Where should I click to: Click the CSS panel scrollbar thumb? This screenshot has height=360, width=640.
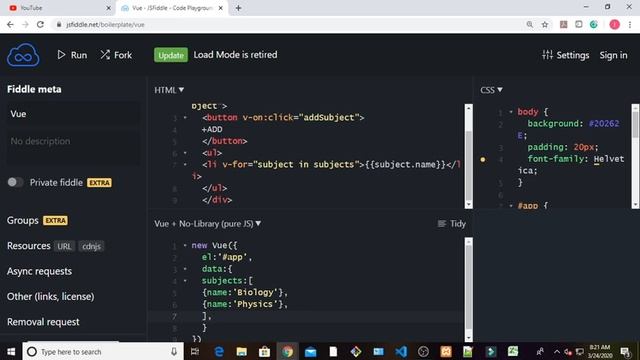635,124
